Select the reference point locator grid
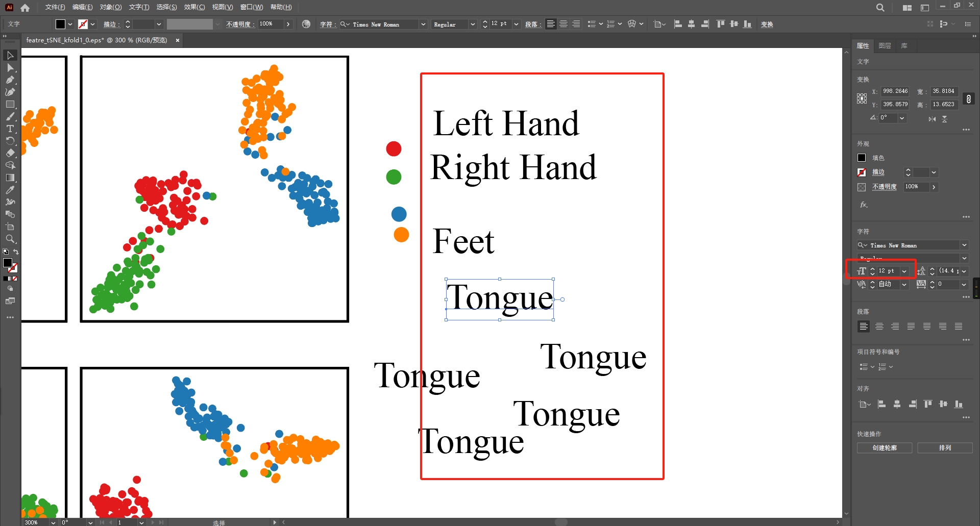Image resolution: width=980 pixels, height=526 pixels. [862, 98]
